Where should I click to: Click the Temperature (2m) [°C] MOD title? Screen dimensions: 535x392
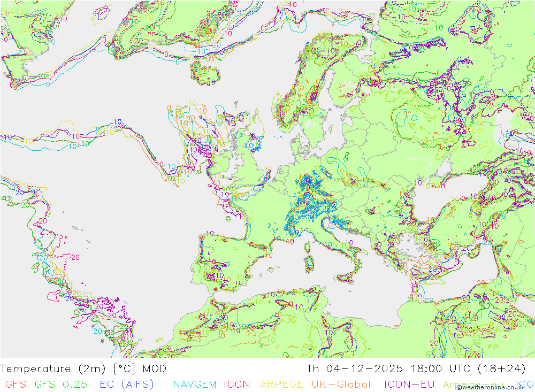(83, 369)
